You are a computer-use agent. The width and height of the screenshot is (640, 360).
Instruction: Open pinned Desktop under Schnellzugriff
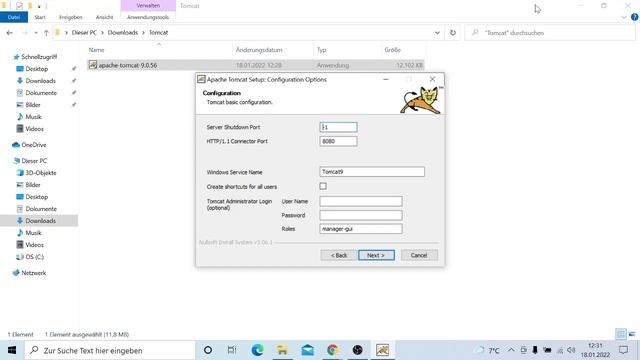(x=37, y=69)
